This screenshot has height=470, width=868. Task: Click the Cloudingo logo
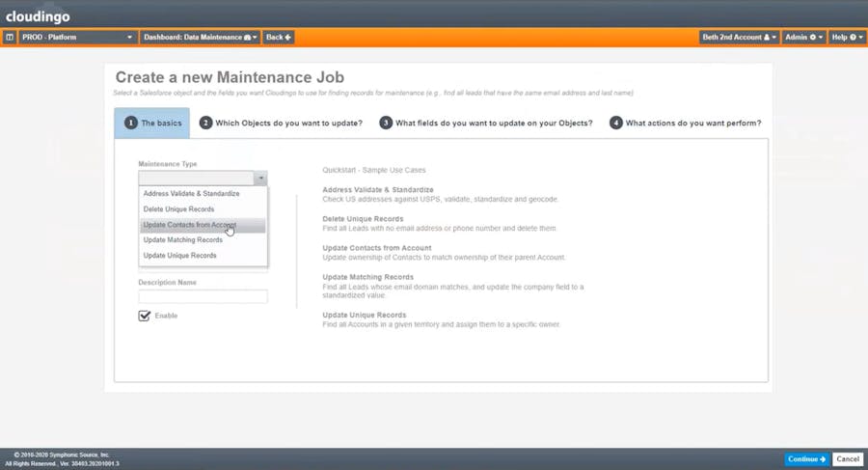click(38, 16)
